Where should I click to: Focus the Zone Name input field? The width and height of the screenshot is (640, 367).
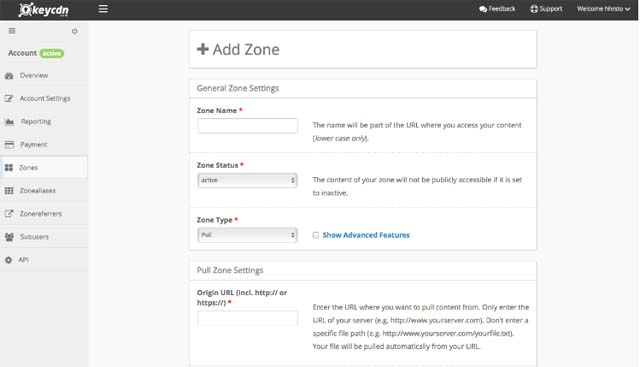pyautogui.click(x=247, y=126)
